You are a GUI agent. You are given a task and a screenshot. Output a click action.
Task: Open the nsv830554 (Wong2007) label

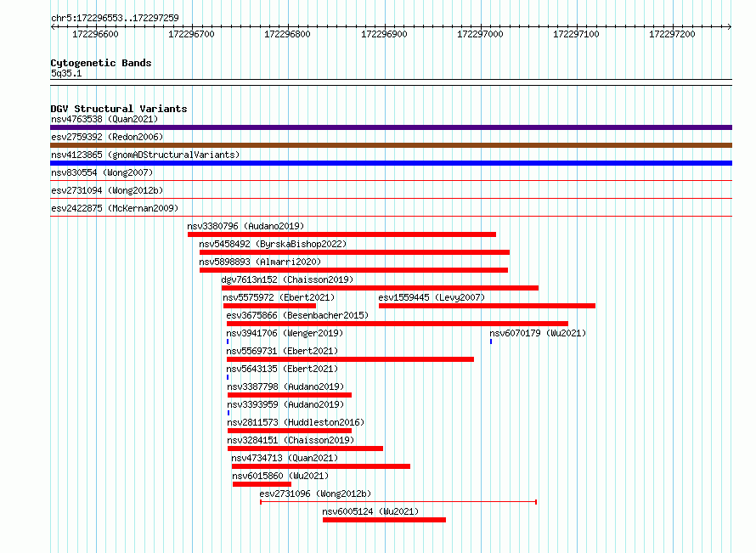[x=102, y=172]
